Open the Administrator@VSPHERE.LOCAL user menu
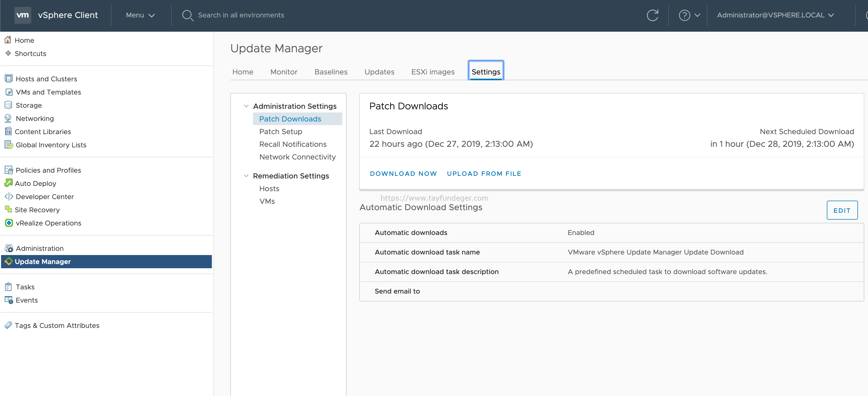The height and width of the screenshot is (396, 868). pyautogui.click(x=775, y=15)
